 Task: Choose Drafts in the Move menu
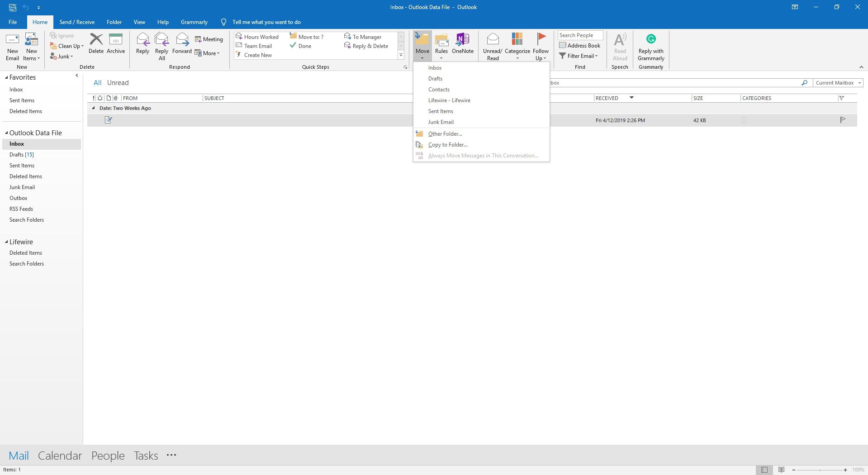(481, 79)
